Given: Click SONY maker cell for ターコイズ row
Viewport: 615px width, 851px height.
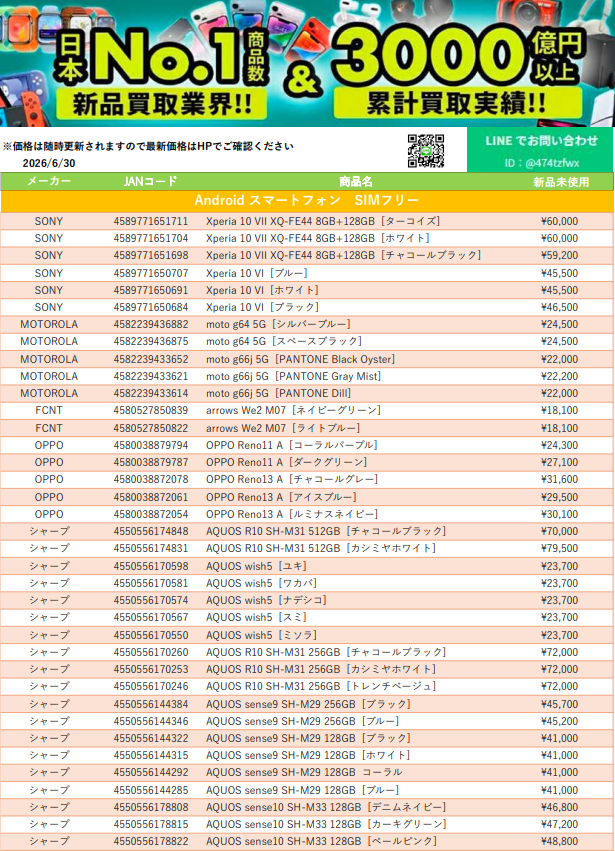Looking at the screenshot, I should tap(49, 221).
